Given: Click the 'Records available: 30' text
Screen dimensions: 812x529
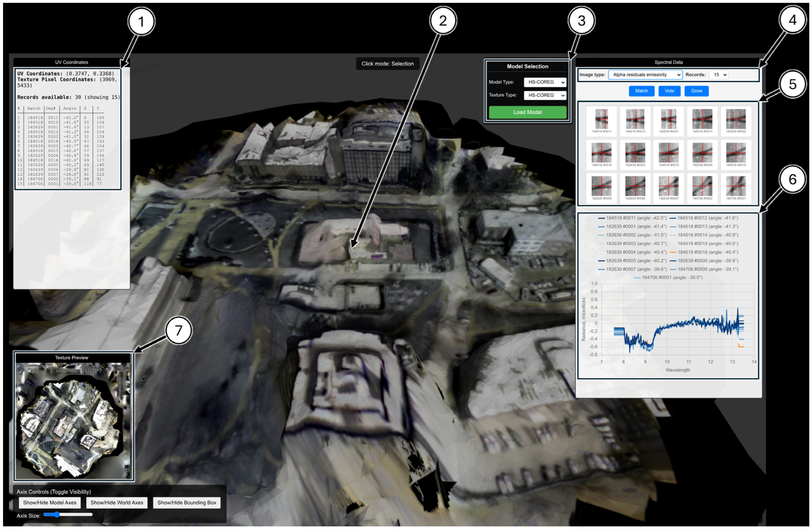Looking at the screenshot, I should pyautogui.click(x=49, y=97).
